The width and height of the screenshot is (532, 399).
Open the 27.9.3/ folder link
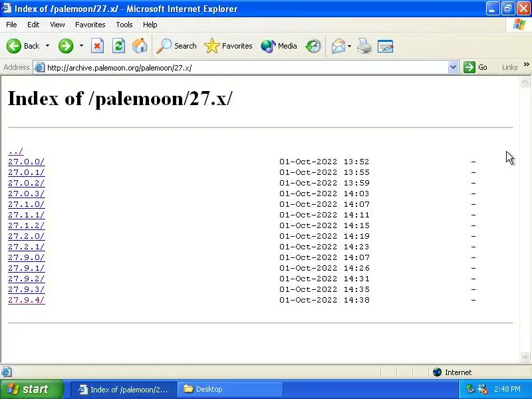point(27,289)
